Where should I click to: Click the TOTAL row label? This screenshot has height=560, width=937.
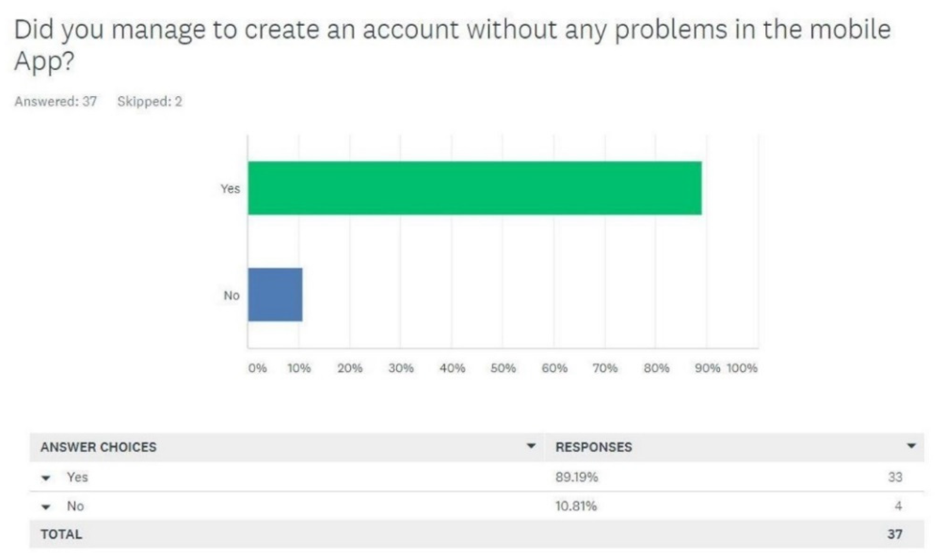(61, 534)
